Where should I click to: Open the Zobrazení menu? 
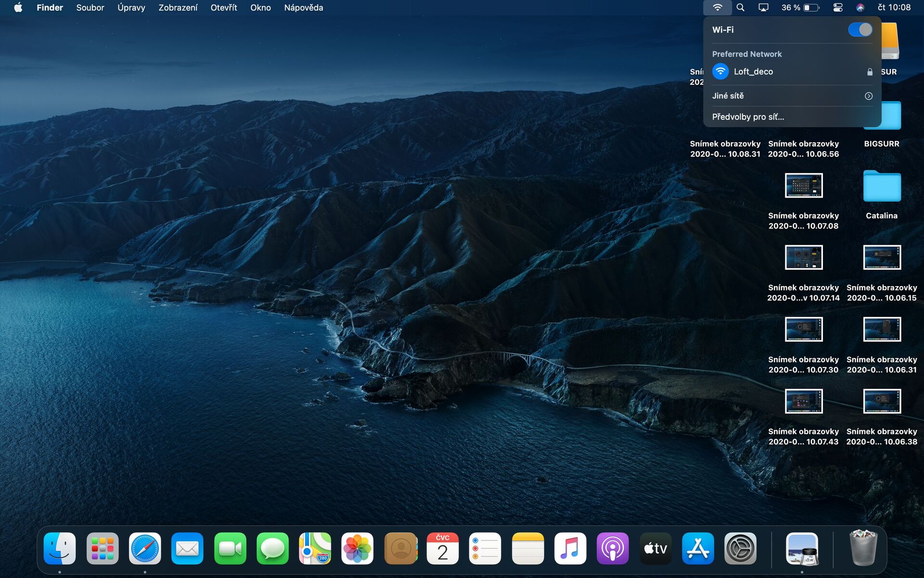click(x=178, y=8)
